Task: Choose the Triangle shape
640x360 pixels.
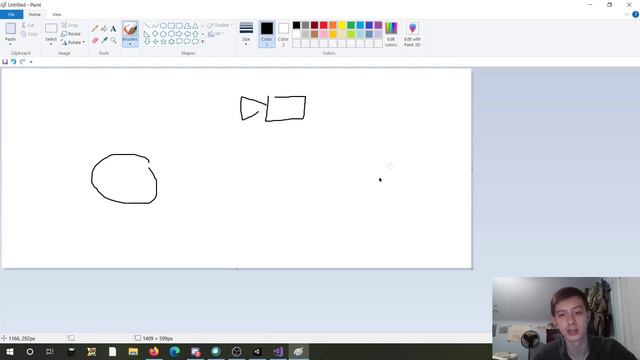Action: coord(196,26)
